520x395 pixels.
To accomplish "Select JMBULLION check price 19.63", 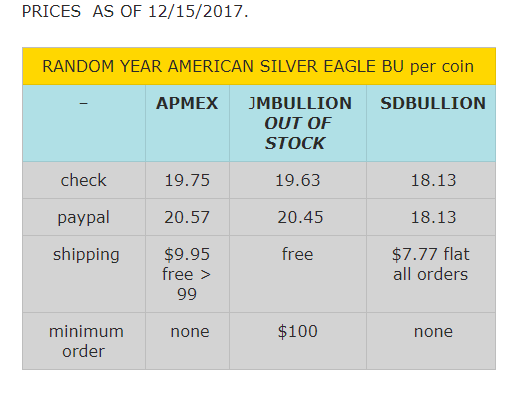I will tap(298, 180).
